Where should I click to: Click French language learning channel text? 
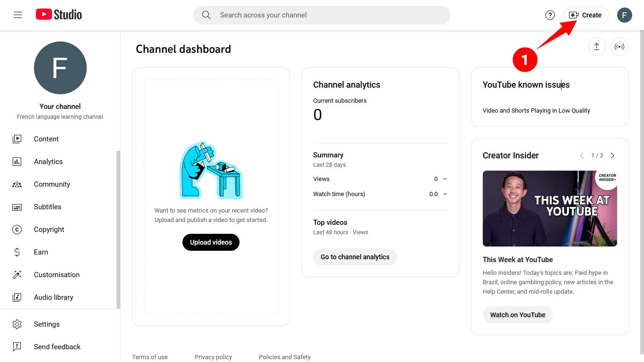pos(60,117)
